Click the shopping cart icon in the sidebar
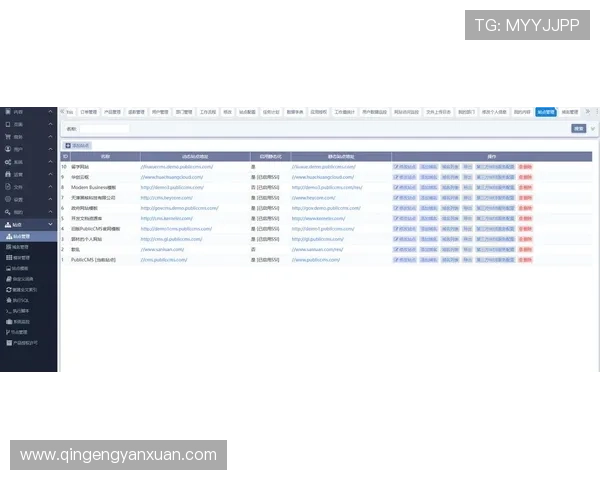The image size is (600, 480). [x=6, y=136]
